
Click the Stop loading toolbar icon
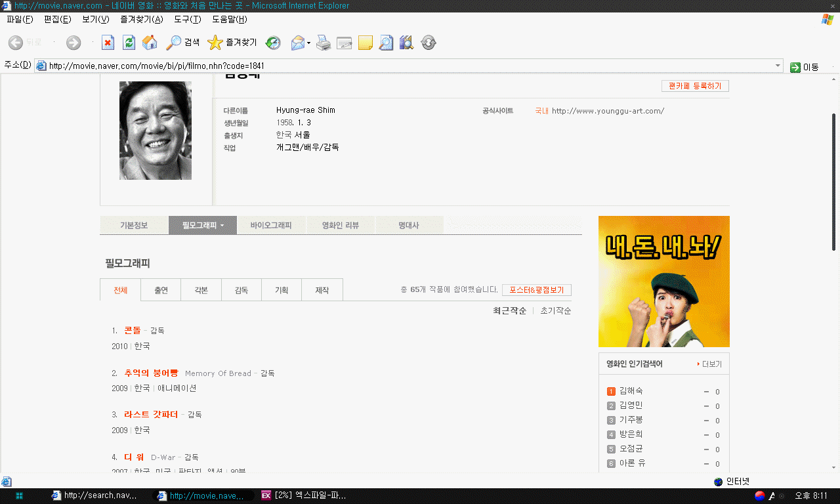108,43
